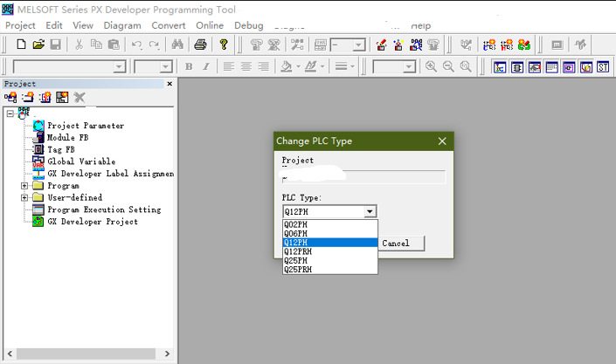
Task: Close the Change PLC Type dialog
Action: [x=442, y=141]
